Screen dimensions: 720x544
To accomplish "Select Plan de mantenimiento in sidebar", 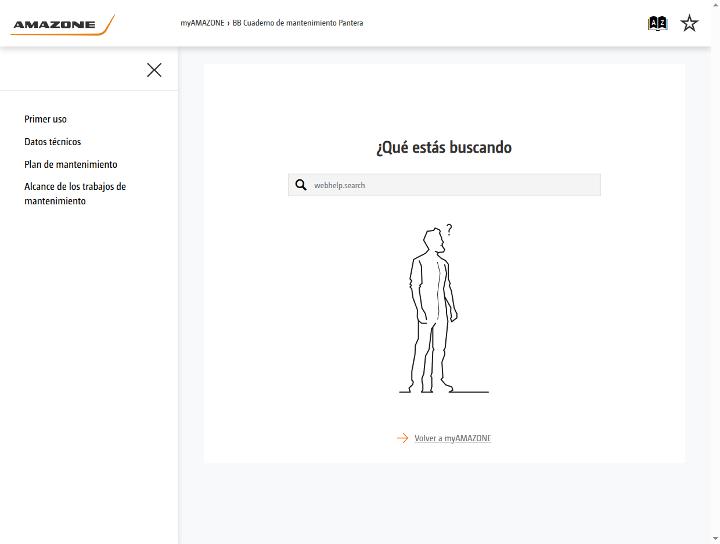I will click(x=71, y=164).
